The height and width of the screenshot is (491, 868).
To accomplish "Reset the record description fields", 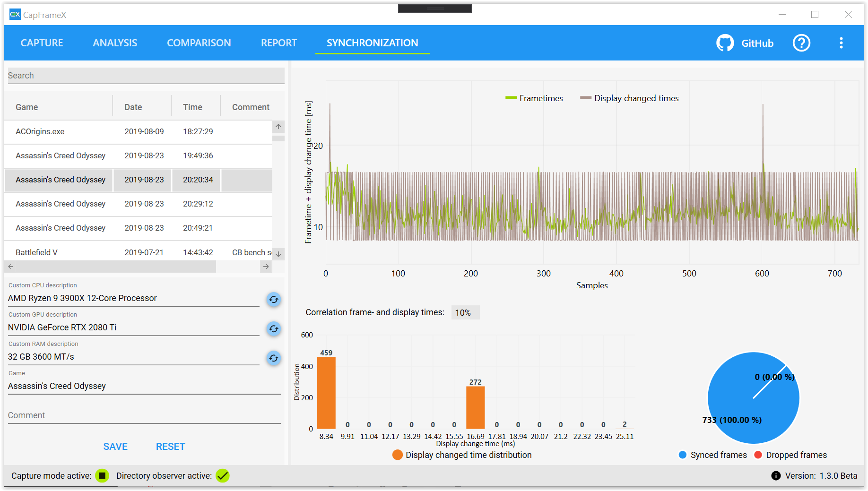I will [x=170, y=446].
